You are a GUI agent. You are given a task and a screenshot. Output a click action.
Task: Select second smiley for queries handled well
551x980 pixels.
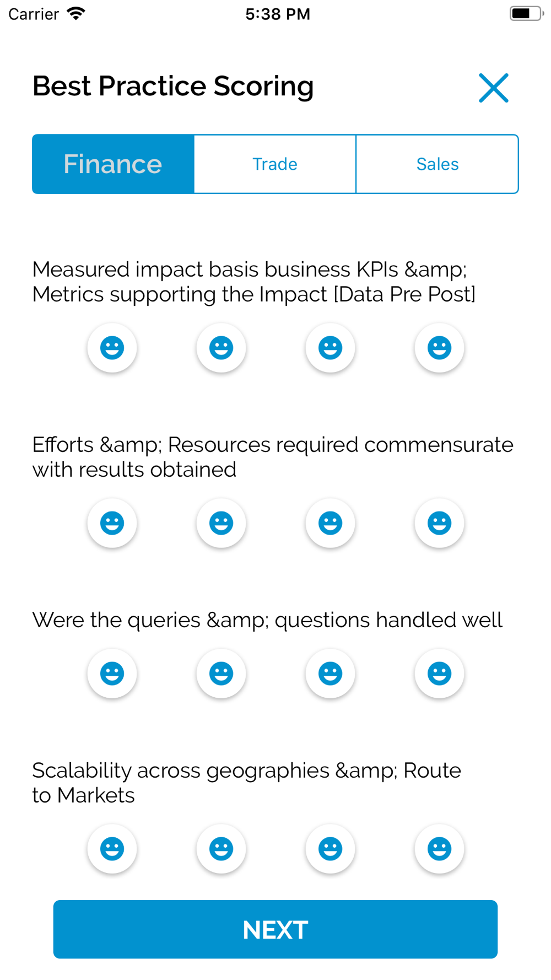[221, 674]
